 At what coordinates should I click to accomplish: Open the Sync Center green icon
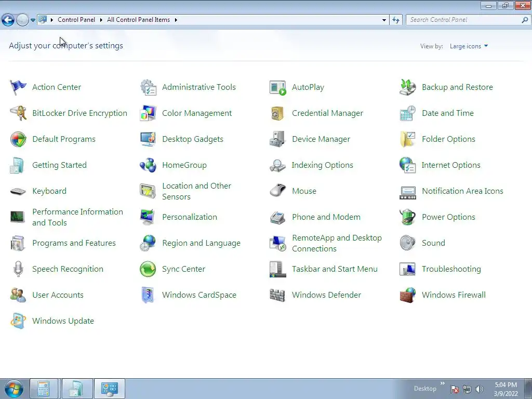pos(148,269)
